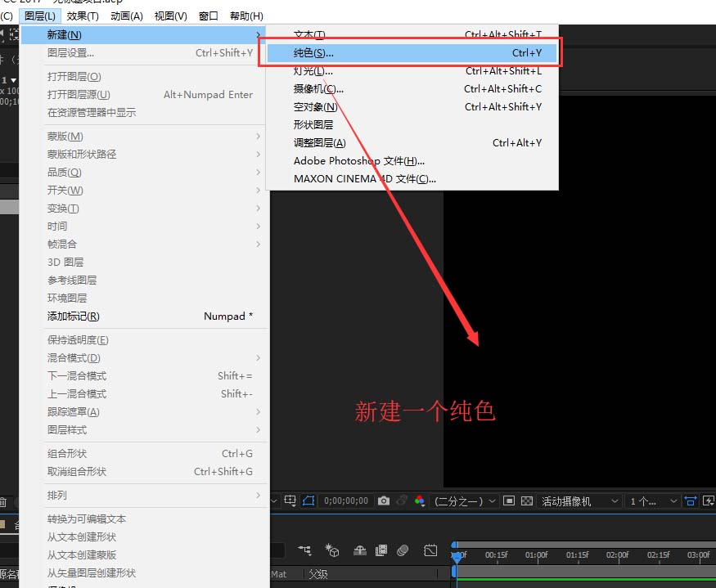Choose 摄像机(C)... new camera layer

click(x=412, y=88)
